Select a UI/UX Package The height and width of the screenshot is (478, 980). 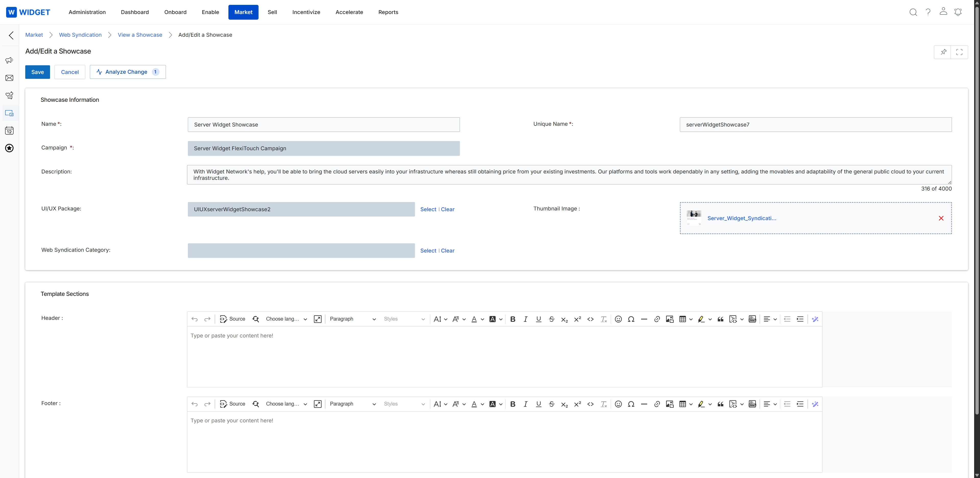(428, 209)
